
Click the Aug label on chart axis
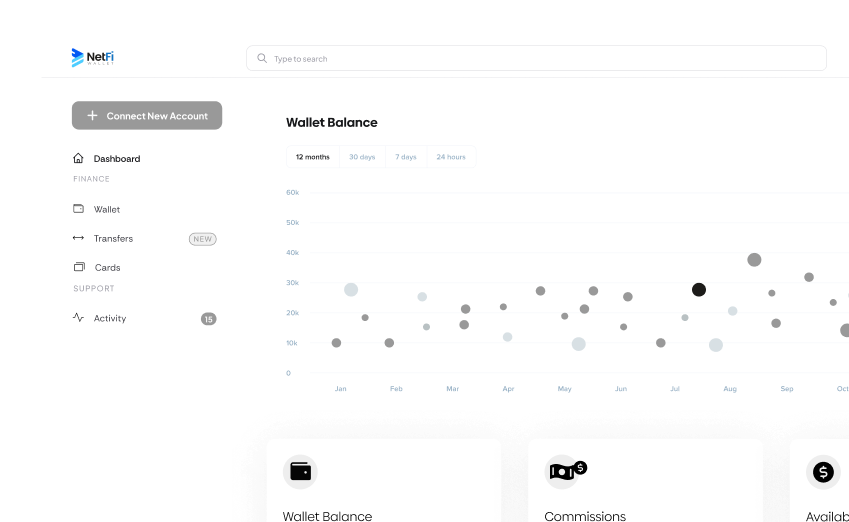pos(730,389)
